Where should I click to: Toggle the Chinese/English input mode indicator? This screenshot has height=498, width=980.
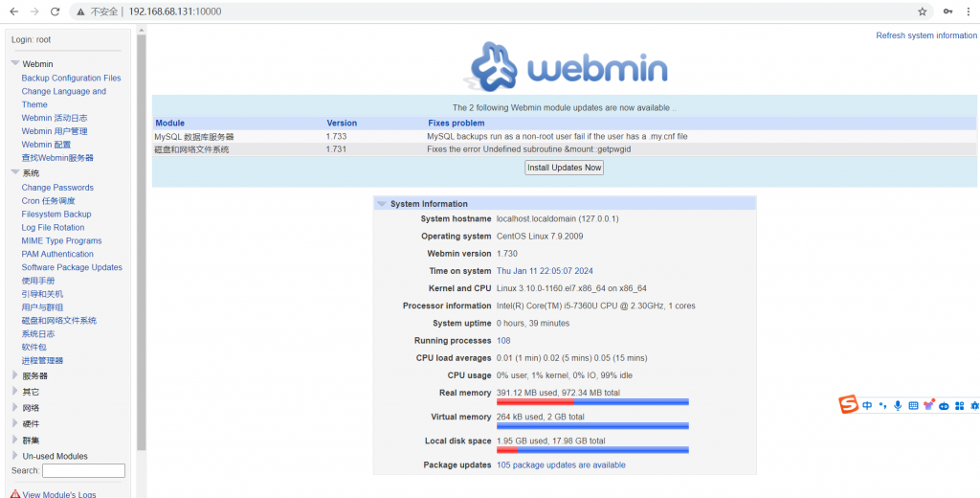click(x=867, y=406)
